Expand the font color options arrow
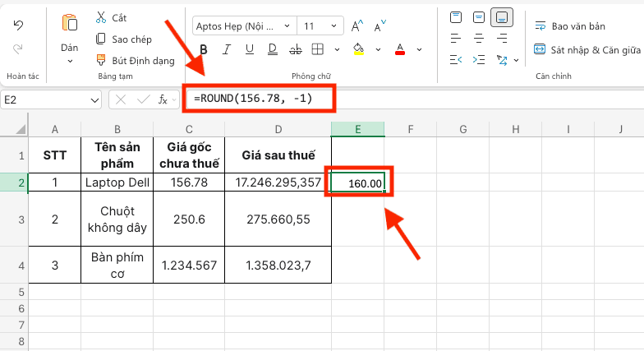Viewport: 644px width, 351px height. click(419, 49)
